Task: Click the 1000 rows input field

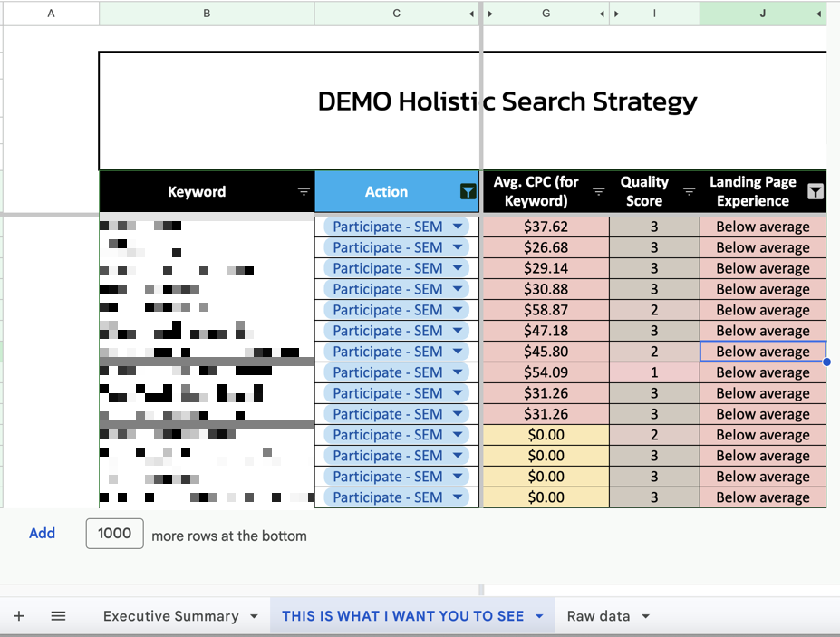Action: tap(114, 534)
